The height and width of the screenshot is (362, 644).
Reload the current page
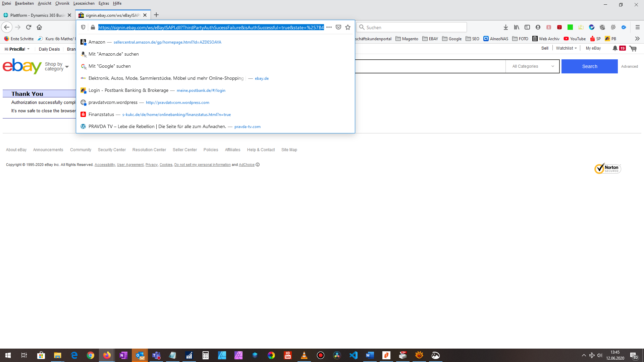(x=29, y=27)
